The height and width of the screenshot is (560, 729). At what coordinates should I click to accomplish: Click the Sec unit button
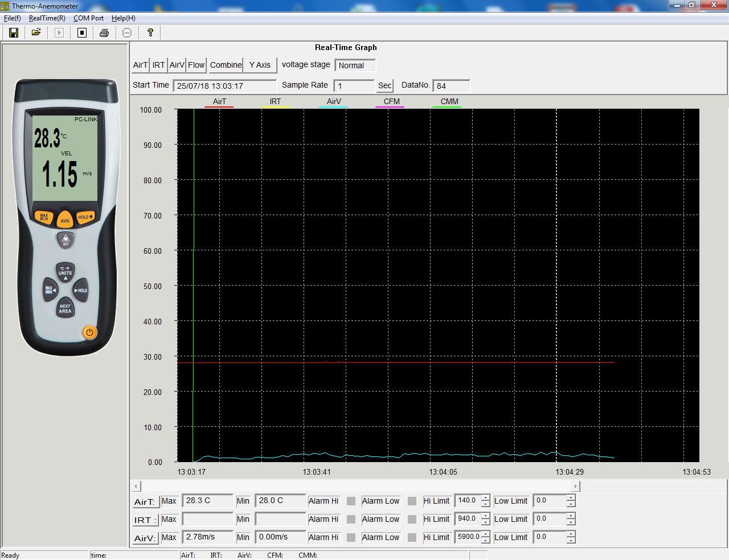(384, 86)
